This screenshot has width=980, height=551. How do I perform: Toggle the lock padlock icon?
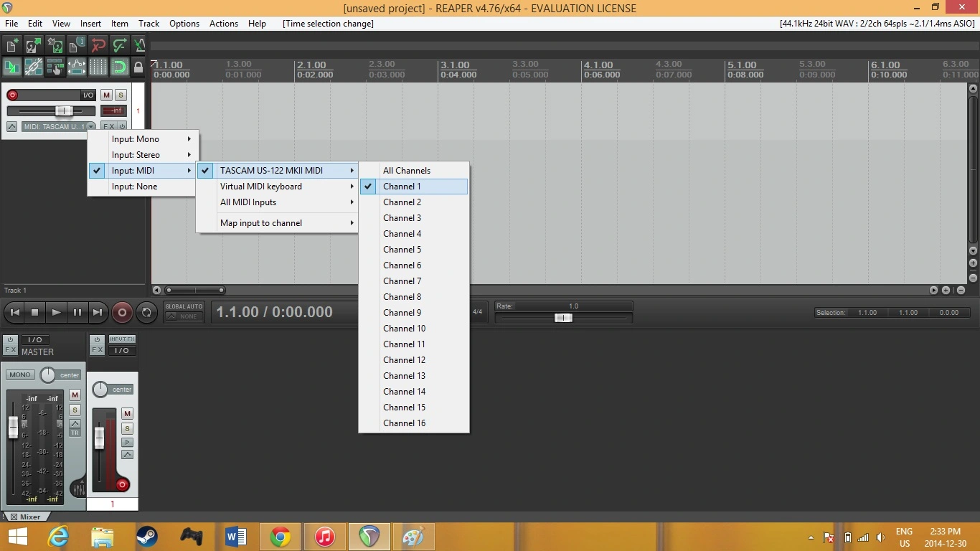click(x=139, y=67)
